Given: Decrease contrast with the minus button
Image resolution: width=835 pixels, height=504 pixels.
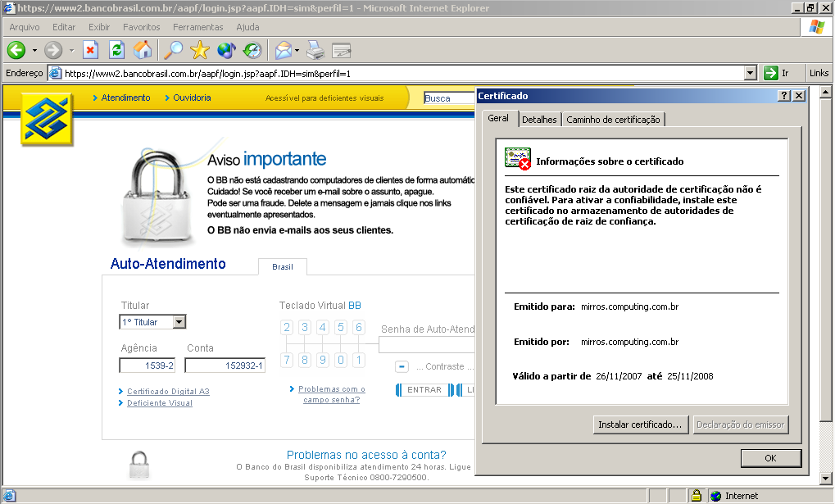Looking at the screenshot, I should pyautogui.click(x=402, y=367).
